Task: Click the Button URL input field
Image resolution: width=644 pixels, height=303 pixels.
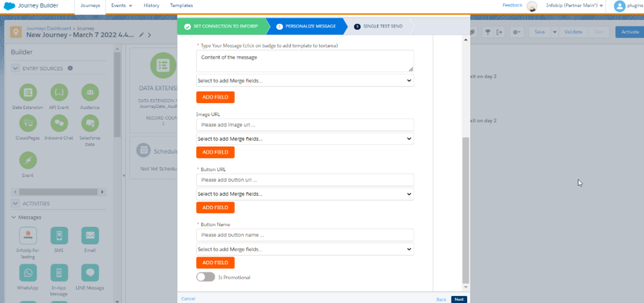Action: [x=305, y=180]
